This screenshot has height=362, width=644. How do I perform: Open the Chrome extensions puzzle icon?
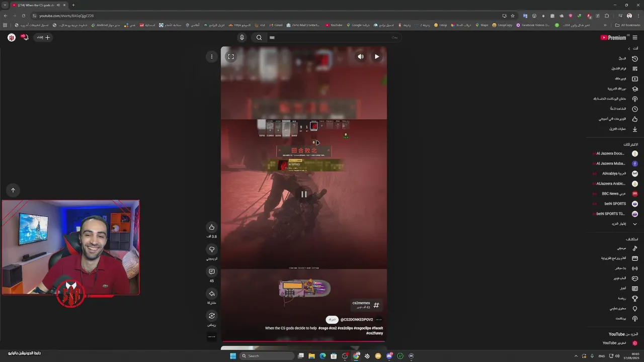click(607, 16)
